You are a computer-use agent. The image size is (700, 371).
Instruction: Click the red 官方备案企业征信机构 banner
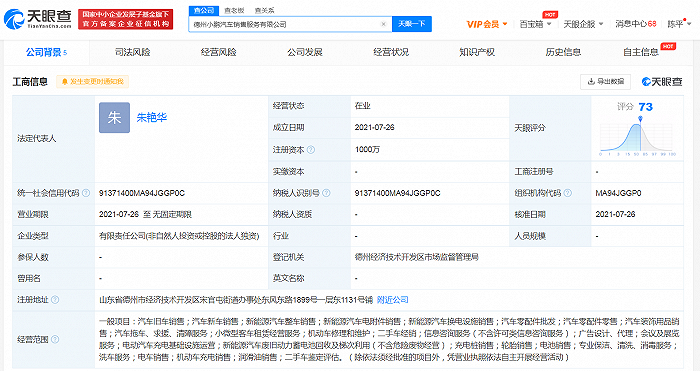pos(125,19)
